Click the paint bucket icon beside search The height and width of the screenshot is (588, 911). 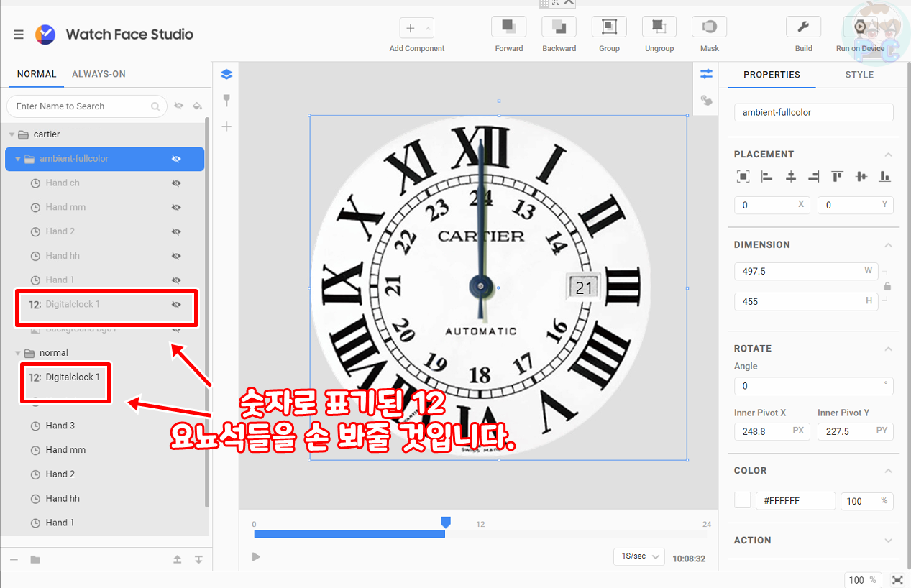pos(198,106)
